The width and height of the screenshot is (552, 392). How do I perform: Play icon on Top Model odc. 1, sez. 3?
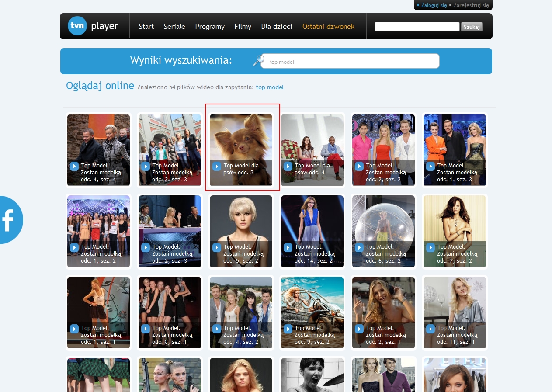pyautogui.click(x=430, y=166)
